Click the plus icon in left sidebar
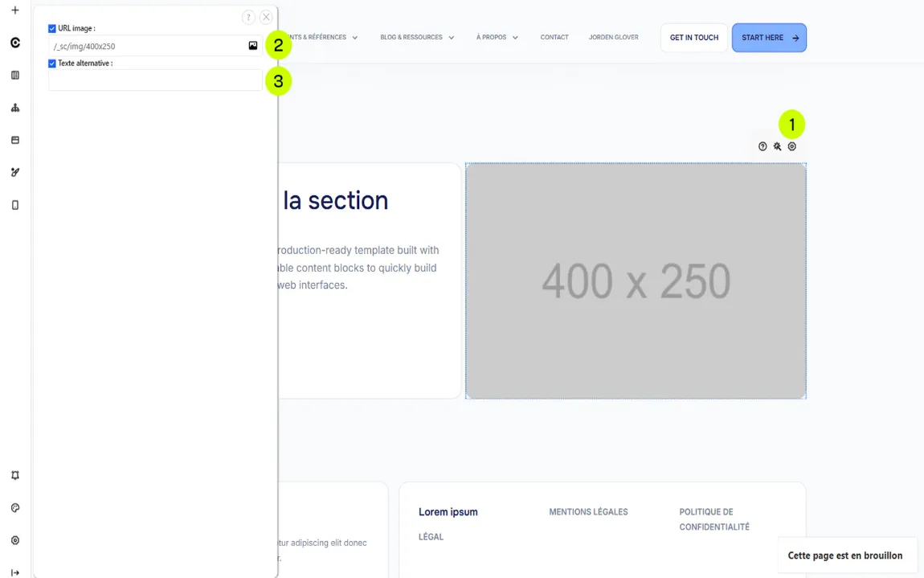This screenshot has width=924, height=578. (x=15, y=10)
